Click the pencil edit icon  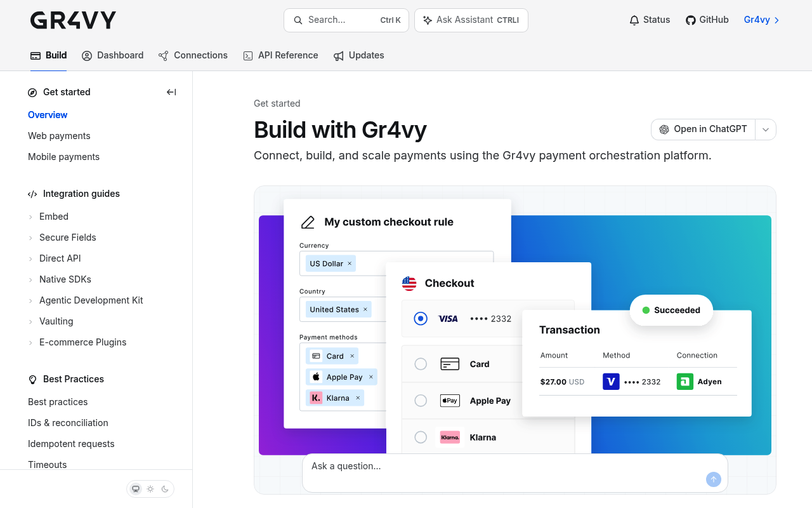click(308, 222)
